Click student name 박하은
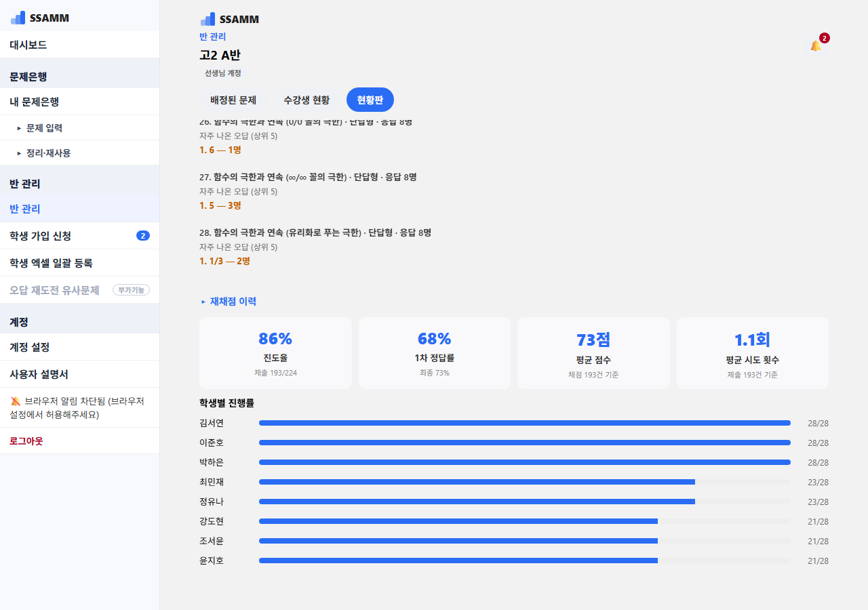Viewport: 868px width, 610px height. [x=212, y=462]
